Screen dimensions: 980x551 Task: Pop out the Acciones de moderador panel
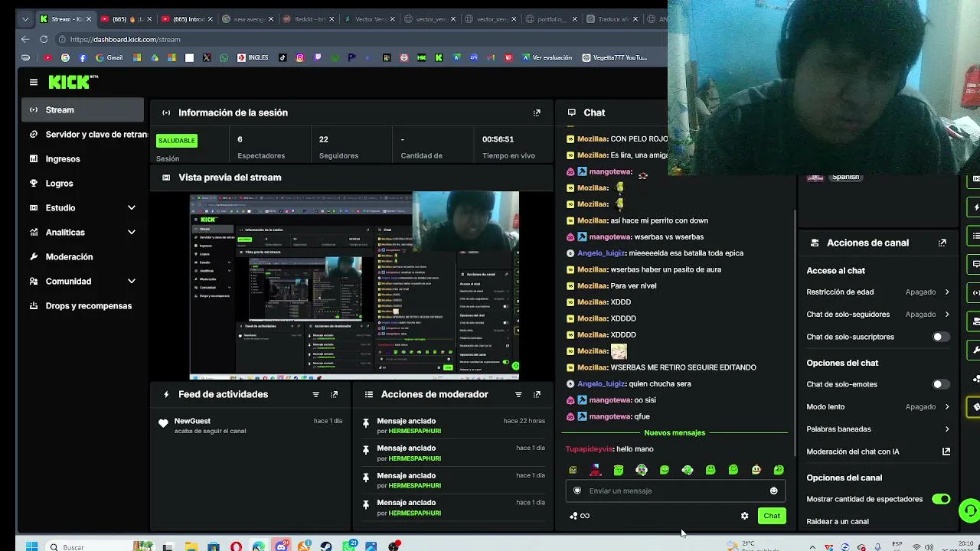coord(537,394)
